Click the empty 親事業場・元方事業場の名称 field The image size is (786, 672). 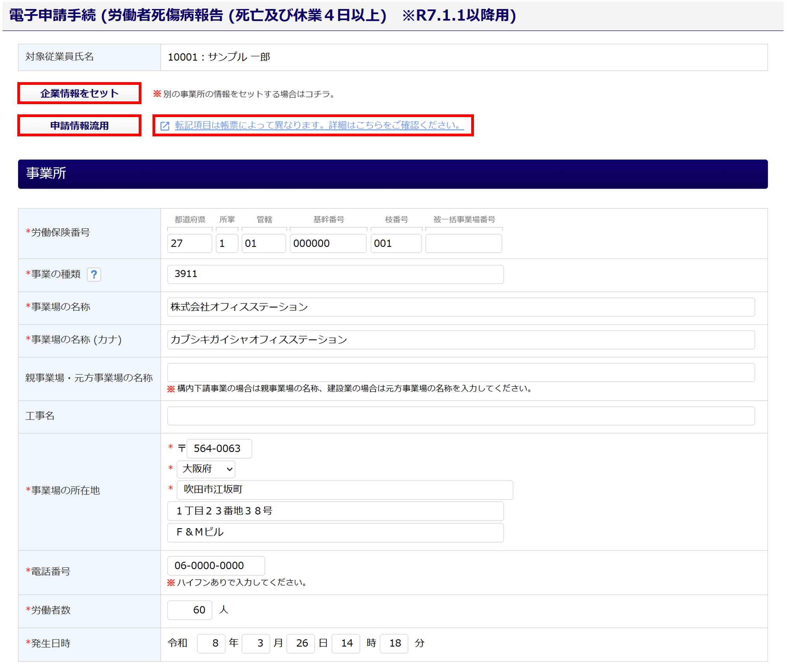[460, 372]
